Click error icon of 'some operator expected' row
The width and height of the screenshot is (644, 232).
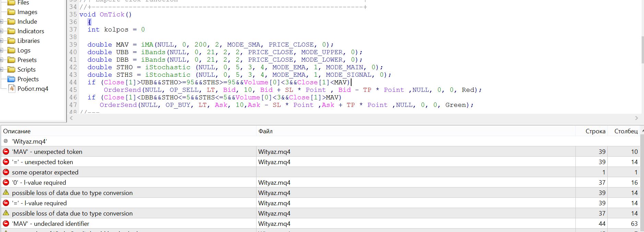(x=6, y=172)
